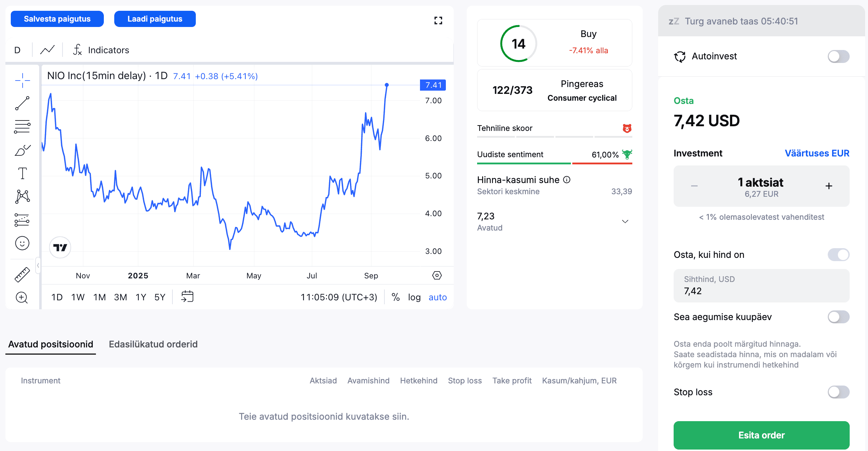Select the crosshair cursor tool

(x=22, y=80)
